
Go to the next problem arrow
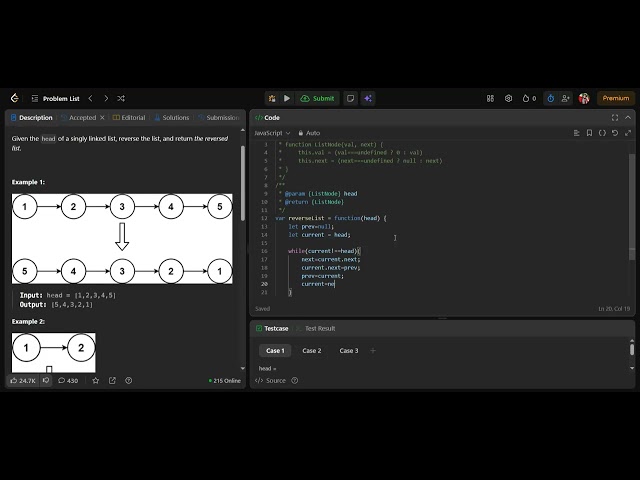[106, 98]
